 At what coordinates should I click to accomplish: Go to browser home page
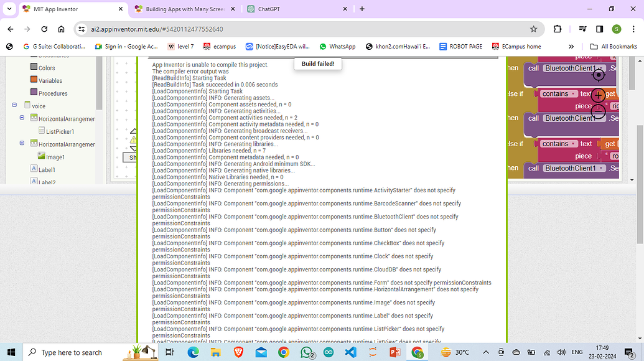(x=61, y=29)
